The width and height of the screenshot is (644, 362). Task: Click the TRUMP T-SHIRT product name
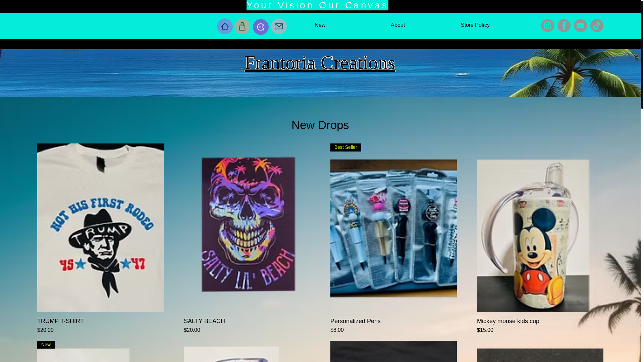click(60, 321)
